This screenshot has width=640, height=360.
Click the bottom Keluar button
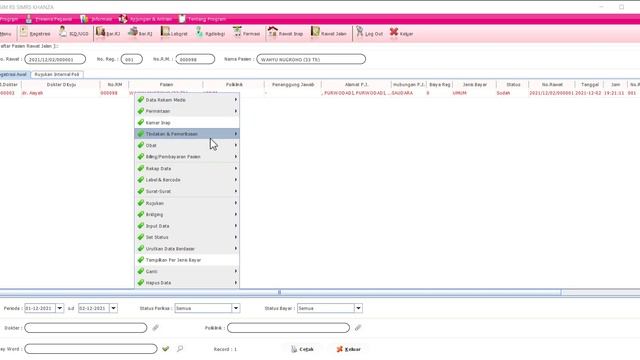click(348, 349)
